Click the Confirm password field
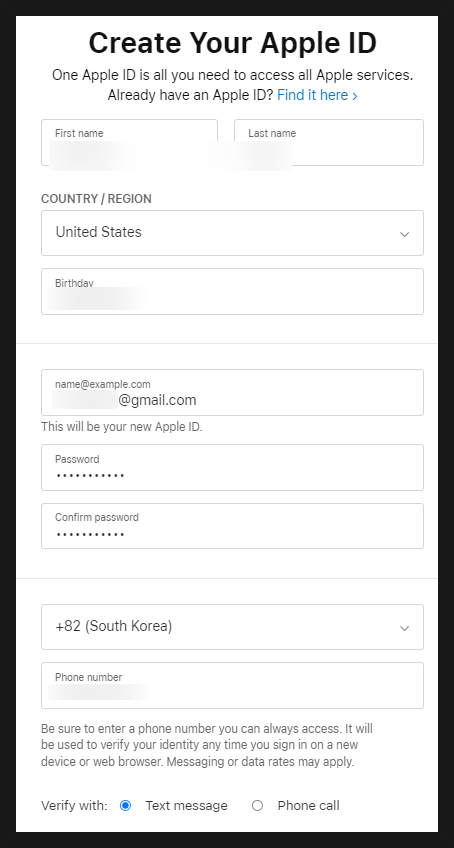This screenshot has height=848, width=454. [232, 526]
